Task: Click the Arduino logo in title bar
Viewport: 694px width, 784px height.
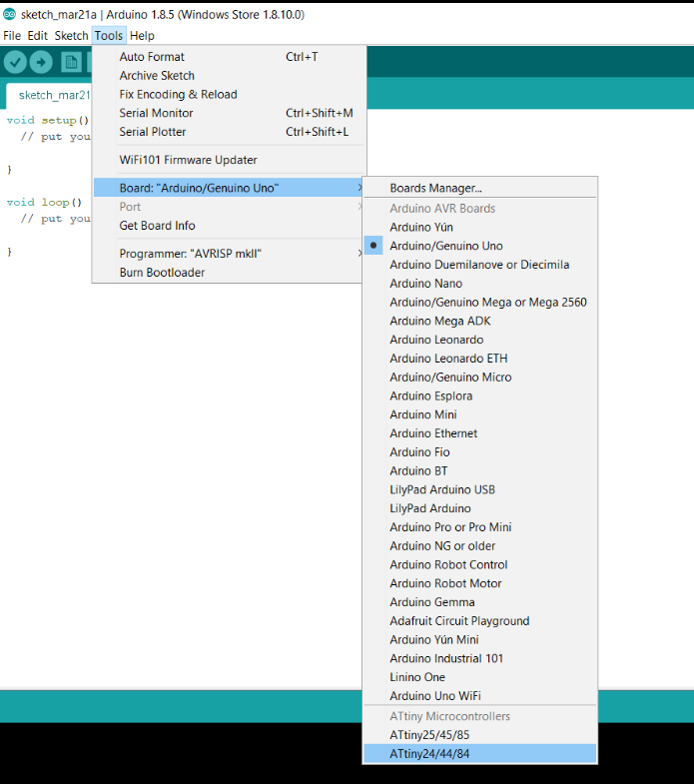Action: [10, 15]
